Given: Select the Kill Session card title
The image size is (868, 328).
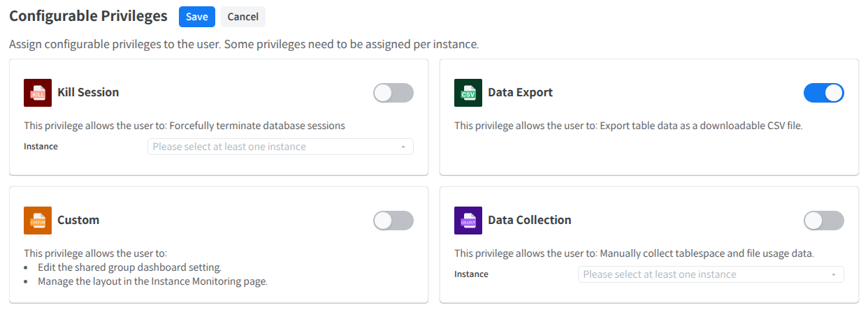Looking at the screenshot, I should (x=88, y=92).
